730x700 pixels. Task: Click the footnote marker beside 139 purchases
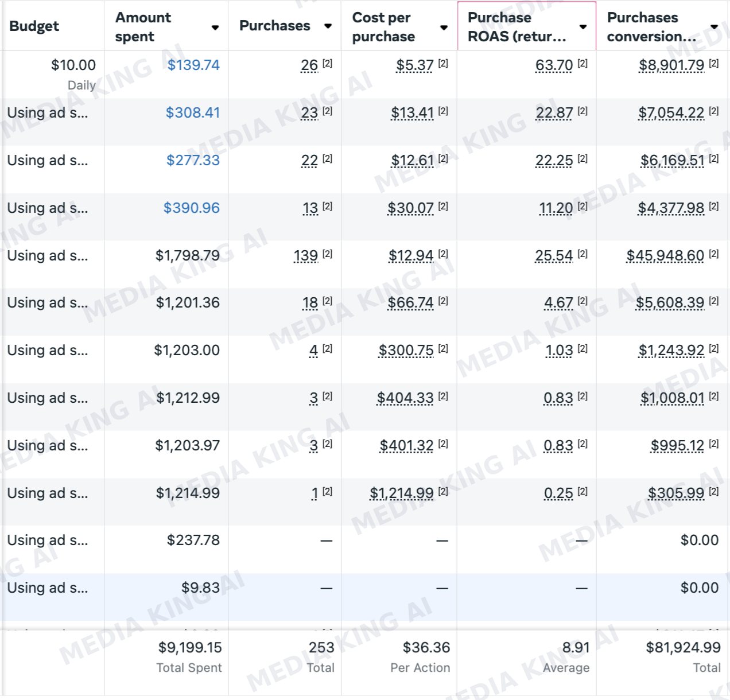coord(327,254)
